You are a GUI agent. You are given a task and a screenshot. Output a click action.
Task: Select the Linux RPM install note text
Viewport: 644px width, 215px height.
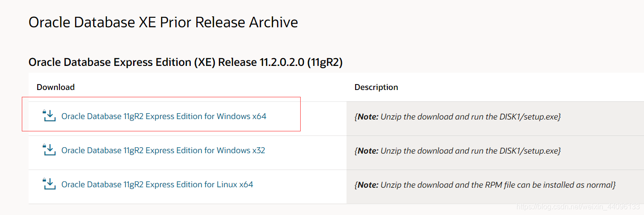point(485,185)
